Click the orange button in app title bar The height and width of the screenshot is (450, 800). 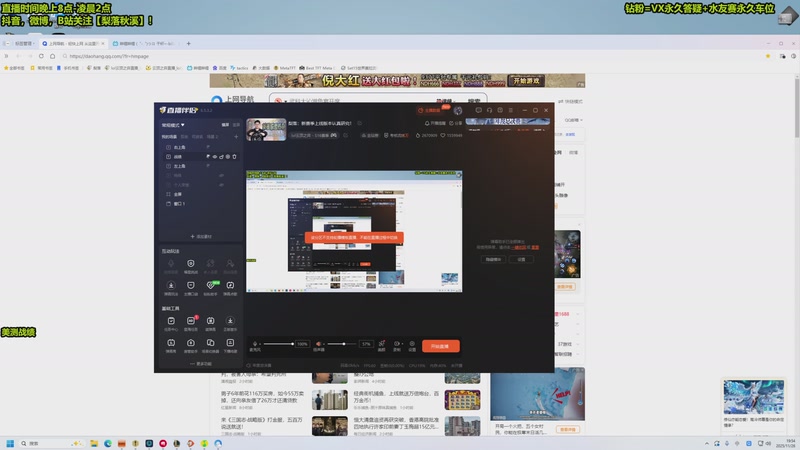point(433,110)
